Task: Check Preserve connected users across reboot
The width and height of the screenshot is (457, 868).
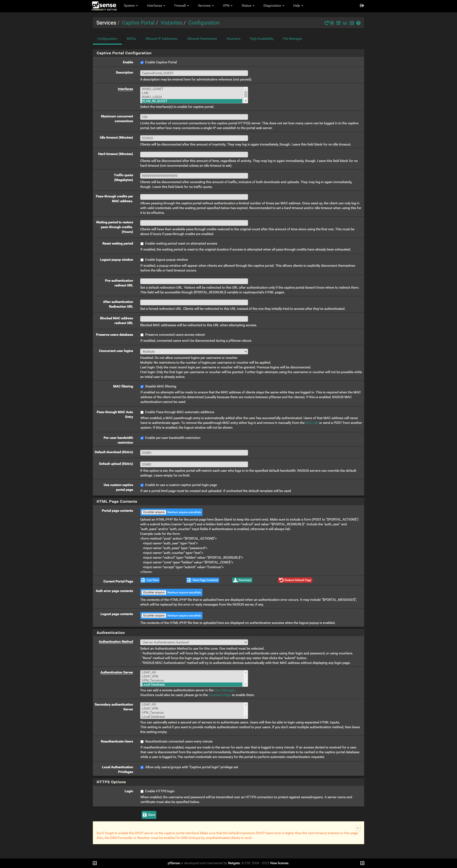Action: click(142, 335)
